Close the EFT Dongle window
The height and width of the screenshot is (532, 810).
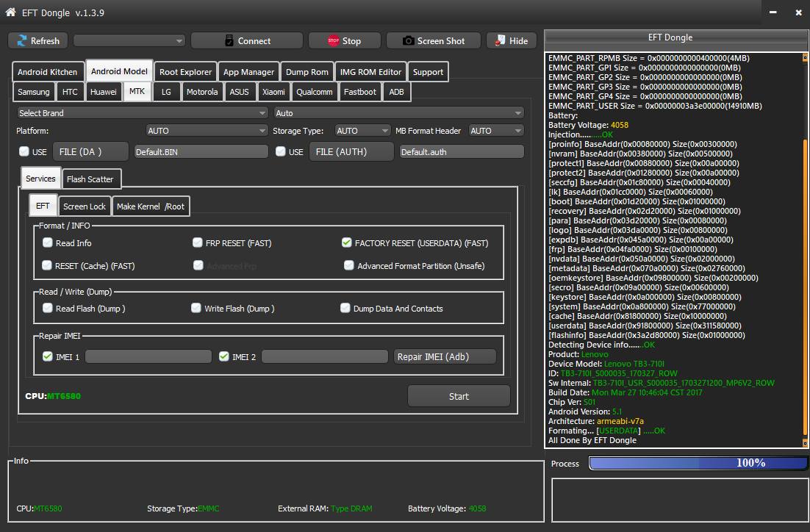click(x=798, y=12)
